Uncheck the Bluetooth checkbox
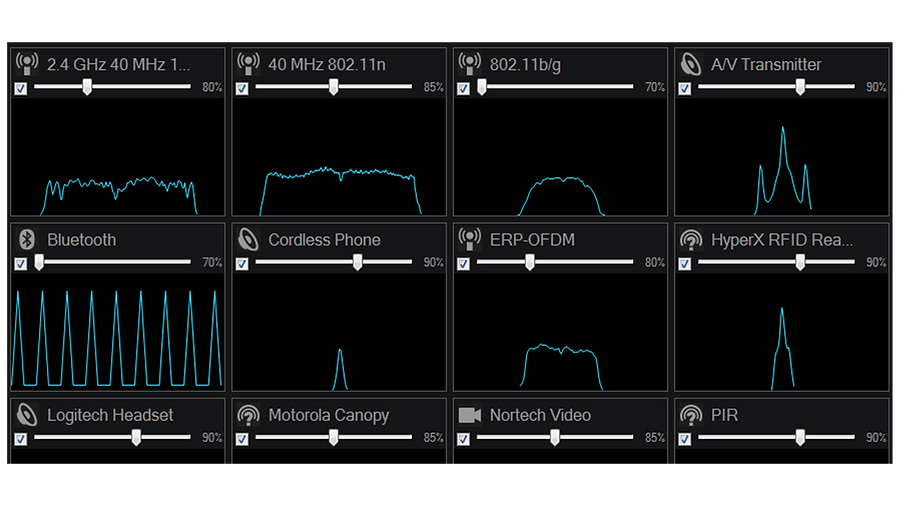 coord(21,264)
